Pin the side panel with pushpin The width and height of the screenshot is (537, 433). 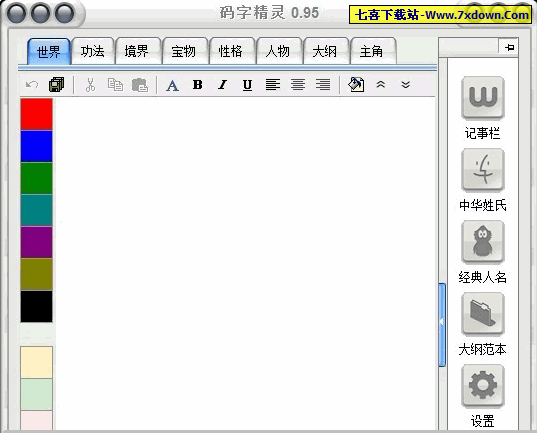click(x=509, y=47)
